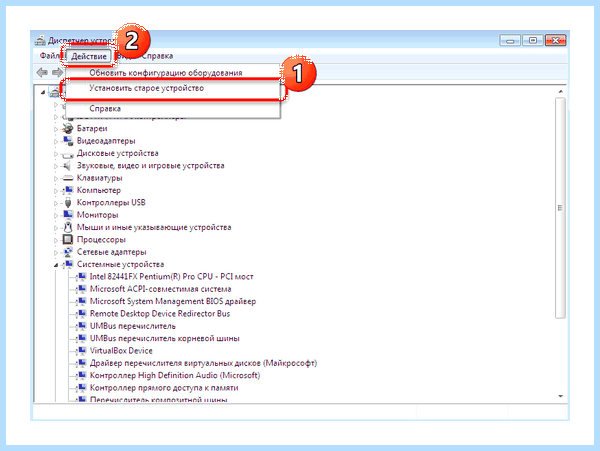Click the Remote Desktop Redirector Bus icon
This screenshot has width=600, height=451.
click(81, 314)
